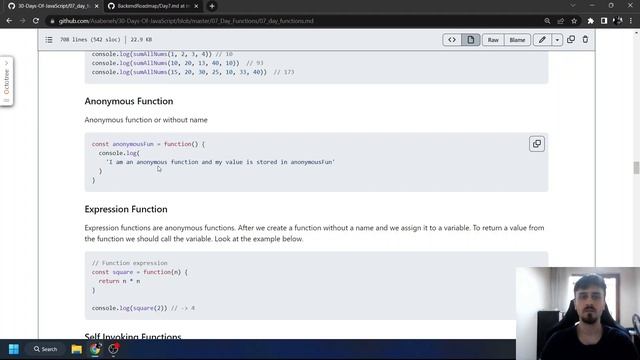Viewport: 640px width, 360px height.
Task: Expand the Octotree side panel
Action: [7, 81]
